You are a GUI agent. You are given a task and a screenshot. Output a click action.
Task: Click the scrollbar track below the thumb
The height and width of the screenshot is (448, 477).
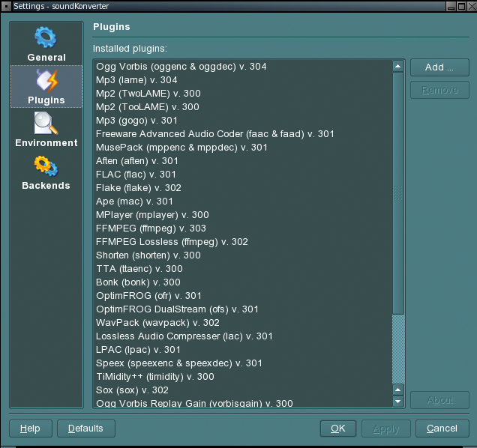pyautogui.click(x=398, y=349)
